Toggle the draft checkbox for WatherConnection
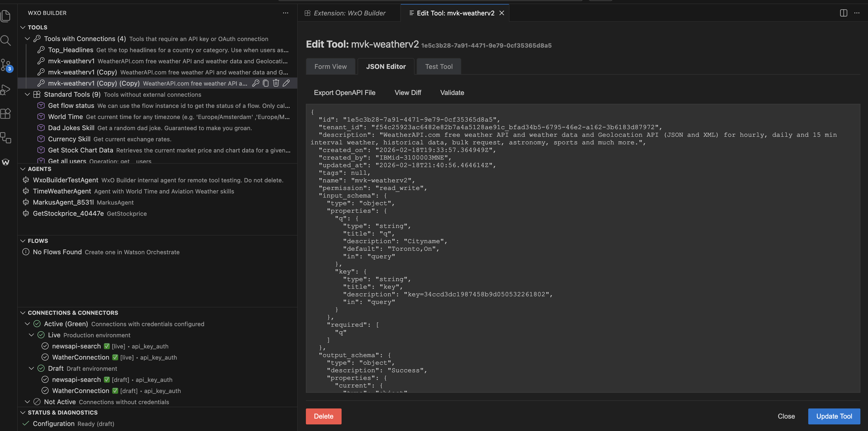This screenshot has height=431, width=868. click(115, 391)
